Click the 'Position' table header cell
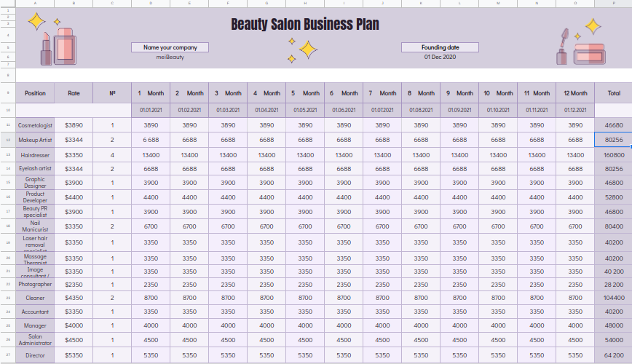The height and width of the screenshot is (364, 632). pos(35,93)
